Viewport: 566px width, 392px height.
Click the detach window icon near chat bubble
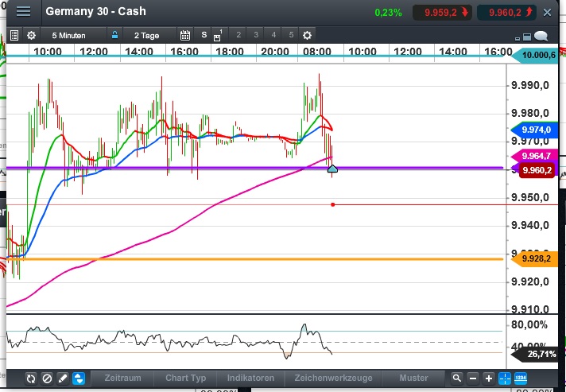point(527,37)
